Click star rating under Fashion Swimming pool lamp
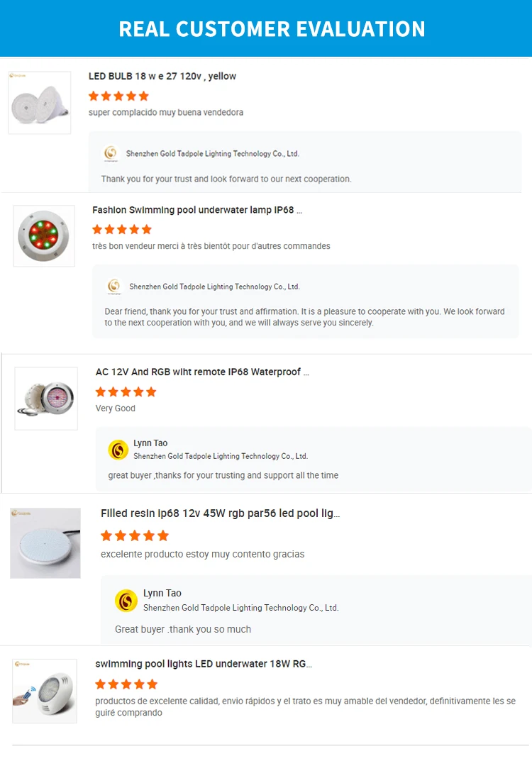The width and height of the screenshot is (532, 761). [122, 229]
